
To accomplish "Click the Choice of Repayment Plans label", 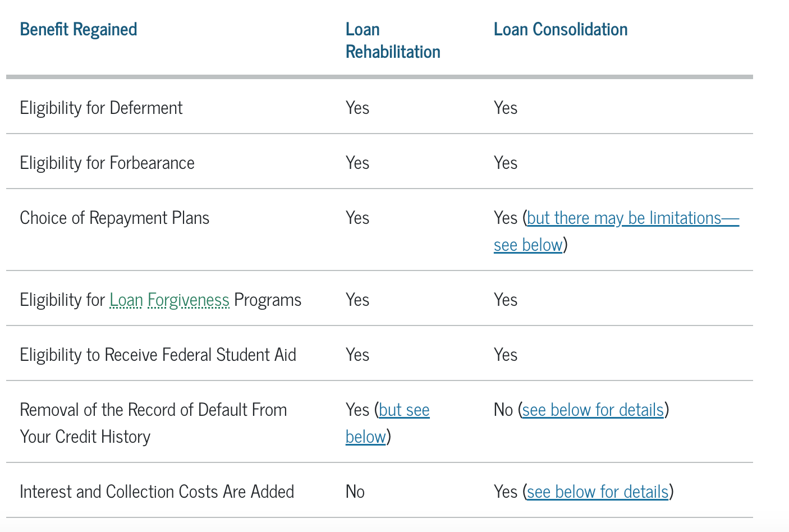I will 114,218.
